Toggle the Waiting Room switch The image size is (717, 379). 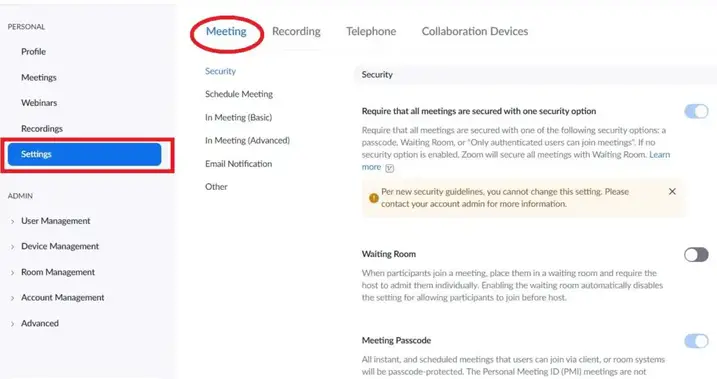click(696, 255)
